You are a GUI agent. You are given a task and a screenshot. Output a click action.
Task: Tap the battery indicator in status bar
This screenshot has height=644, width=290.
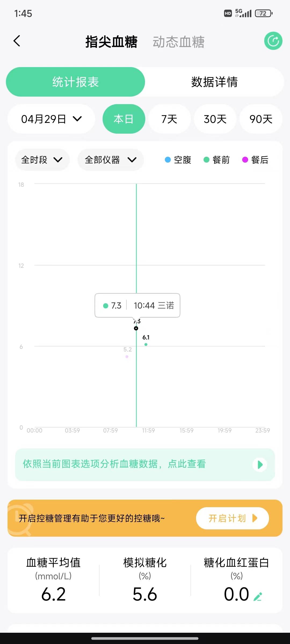(x=263, y=13)
